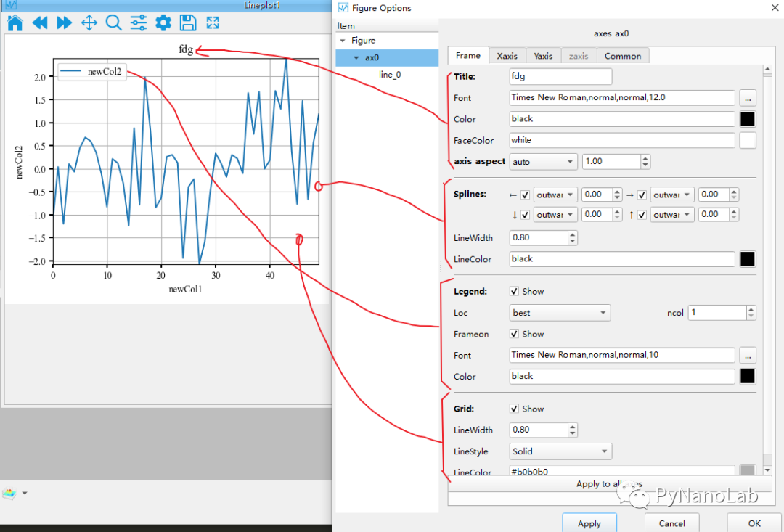Click the legend Font text field
784x532 pixels.
click(x=622, y=355)
